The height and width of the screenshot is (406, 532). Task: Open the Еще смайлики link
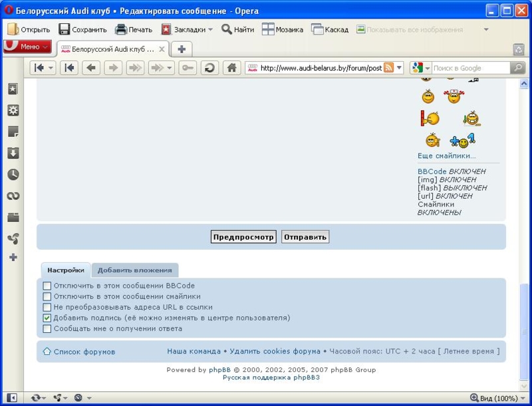point(446,156)
